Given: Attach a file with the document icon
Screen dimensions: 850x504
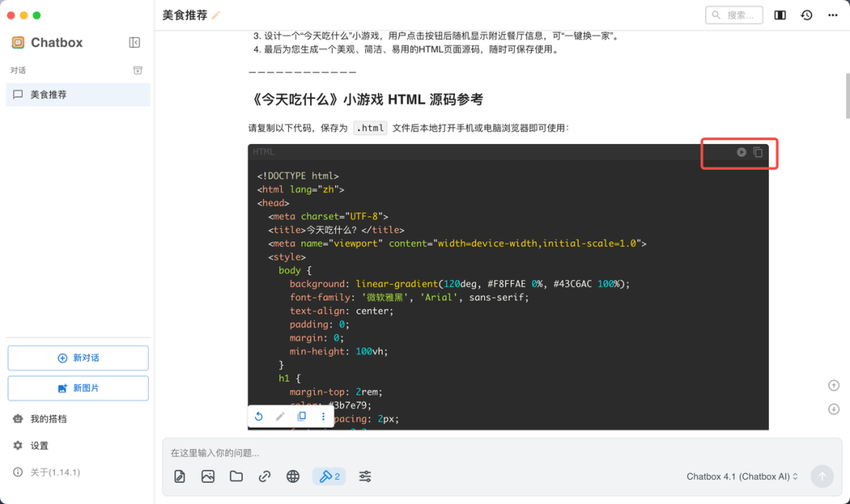Looking at the screenshot, I should tap(179, 476).
